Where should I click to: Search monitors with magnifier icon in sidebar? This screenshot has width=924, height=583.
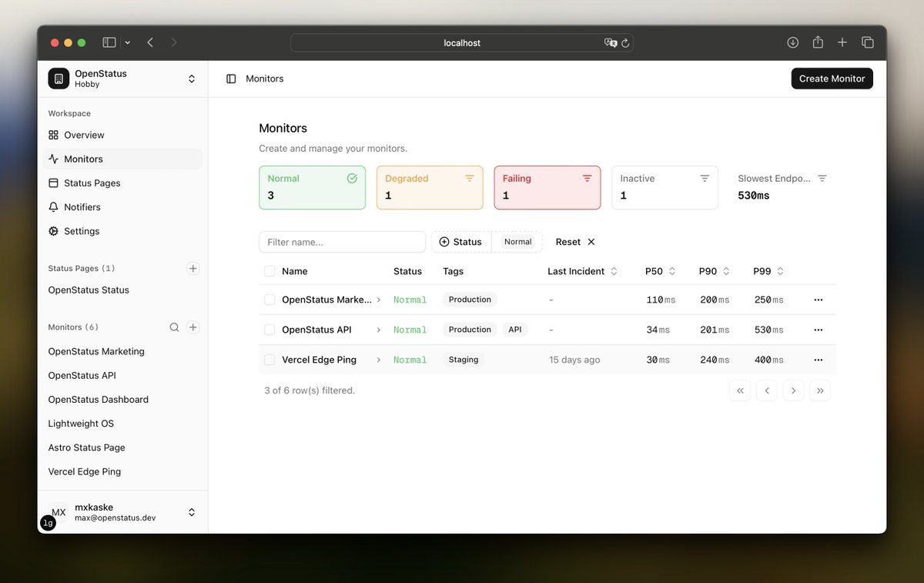click(175, 327)
